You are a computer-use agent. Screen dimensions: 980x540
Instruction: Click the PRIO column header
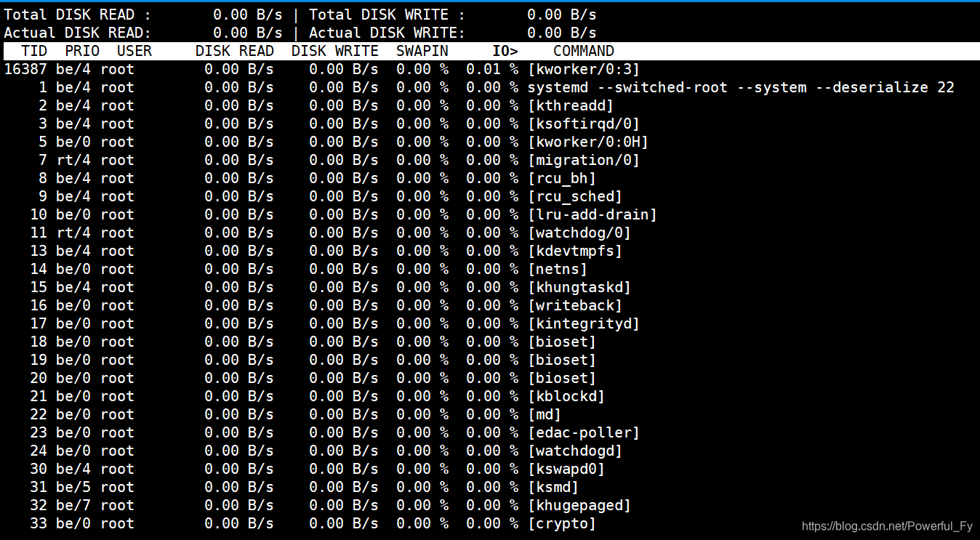pos(81,51)
